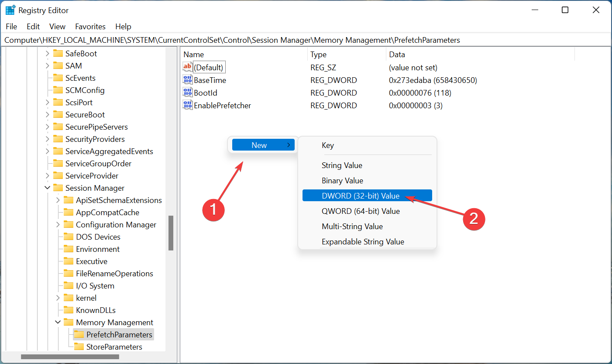Open the Edit menu

[x=33, y=27]
